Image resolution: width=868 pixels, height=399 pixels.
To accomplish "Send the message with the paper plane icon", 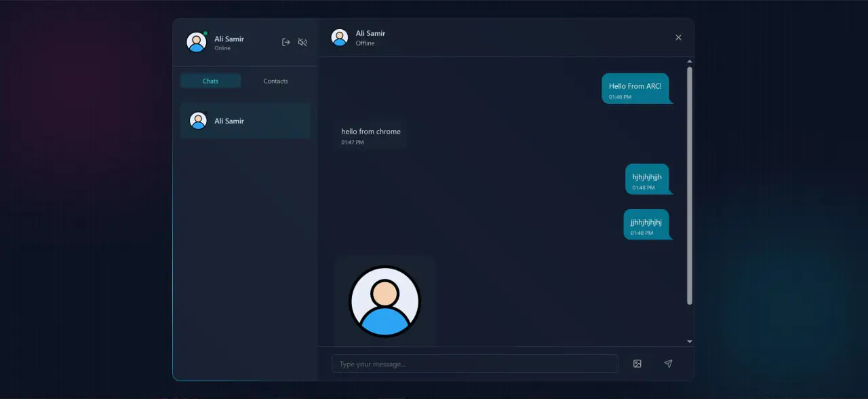I will (x=668, y=364).
